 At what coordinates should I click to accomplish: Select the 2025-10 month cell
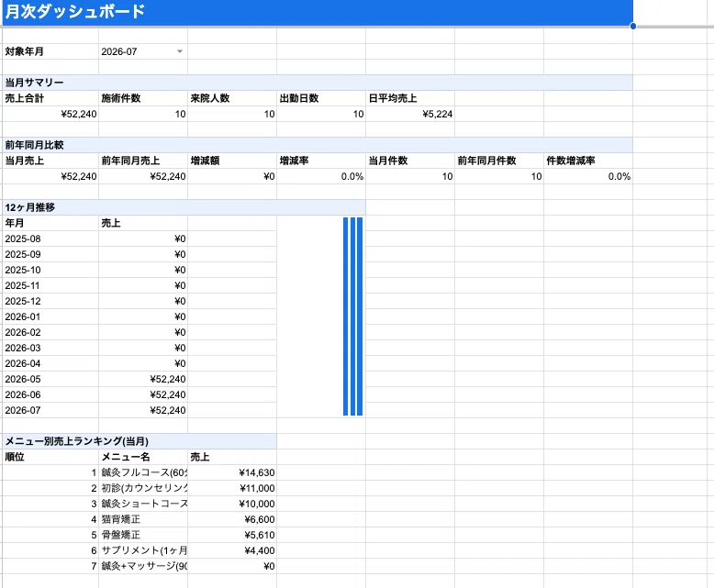50,270
